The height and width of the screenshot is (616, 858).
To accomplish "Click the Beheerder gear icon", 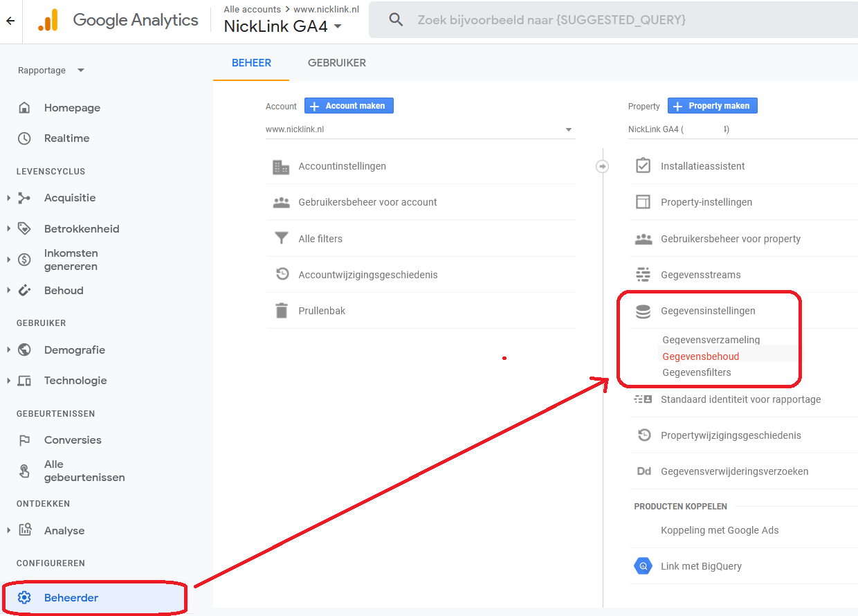I will [x=24, y=597].
